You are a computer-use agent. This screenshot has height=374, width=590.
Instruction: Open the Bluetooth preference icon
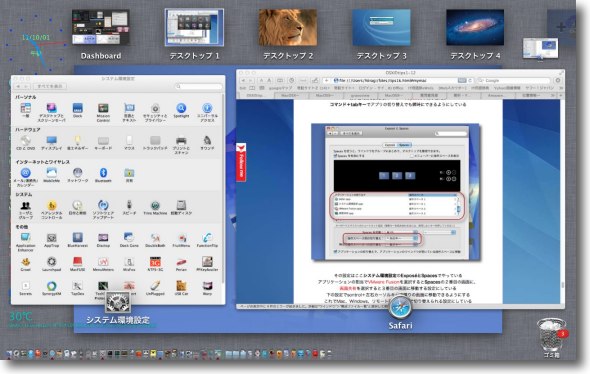103,173
